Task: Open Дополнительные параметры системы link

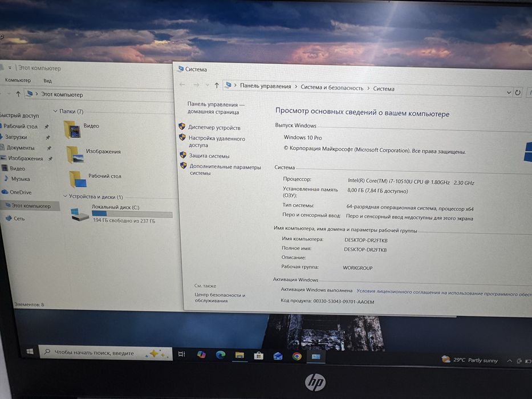Action: pyautogui.click(x=225, y=170)
